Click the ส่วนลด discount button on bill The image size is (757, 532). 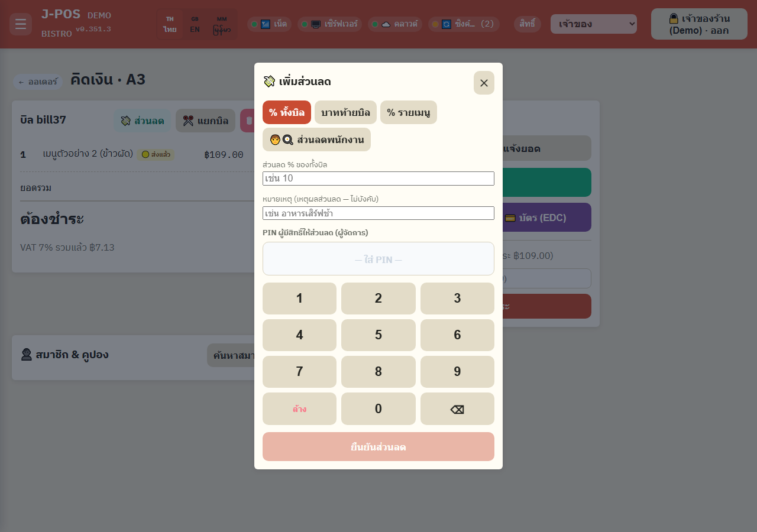(x=143, y=121)
